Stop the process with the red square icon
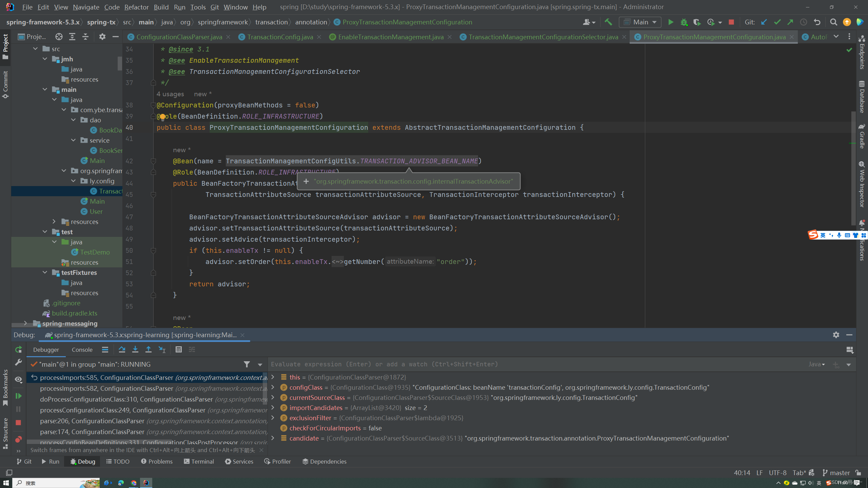Screen dimensions: 868x488 point(731,22)
